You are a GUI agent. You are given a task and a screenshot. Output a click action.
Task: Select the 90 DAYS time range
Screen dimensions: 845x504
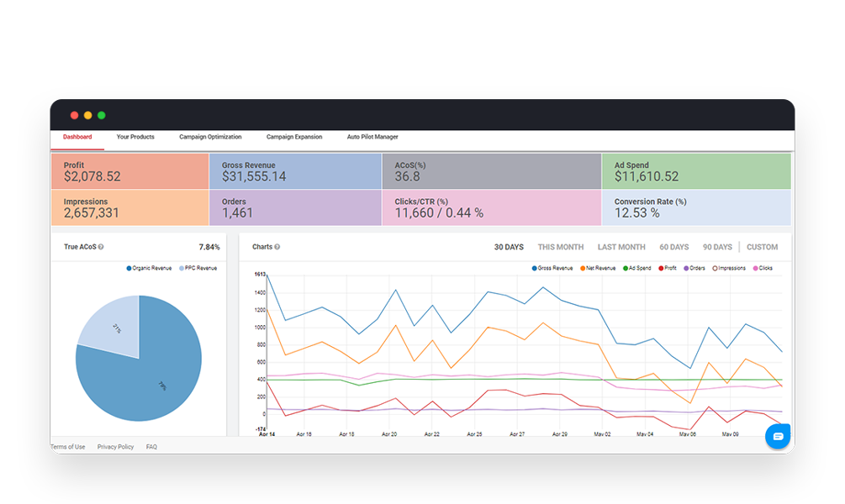click(x=716, y=246)
